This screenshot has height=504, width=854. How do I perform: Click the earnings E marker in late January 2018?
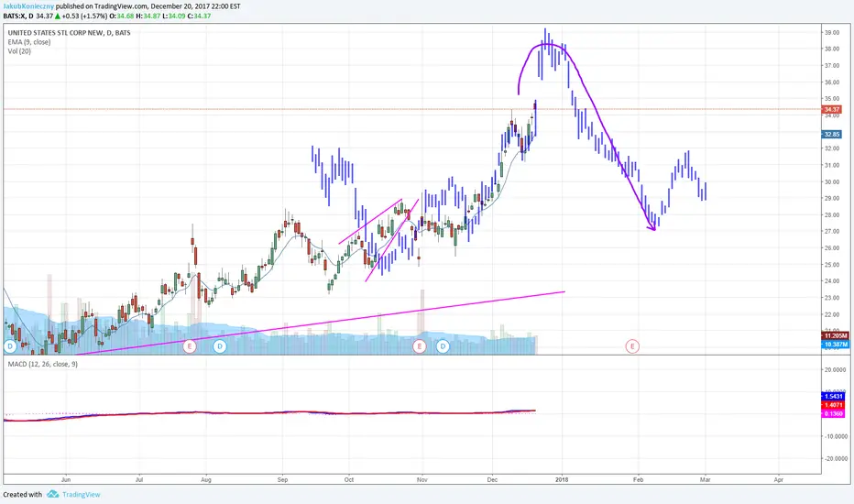[x=632, y=346]
